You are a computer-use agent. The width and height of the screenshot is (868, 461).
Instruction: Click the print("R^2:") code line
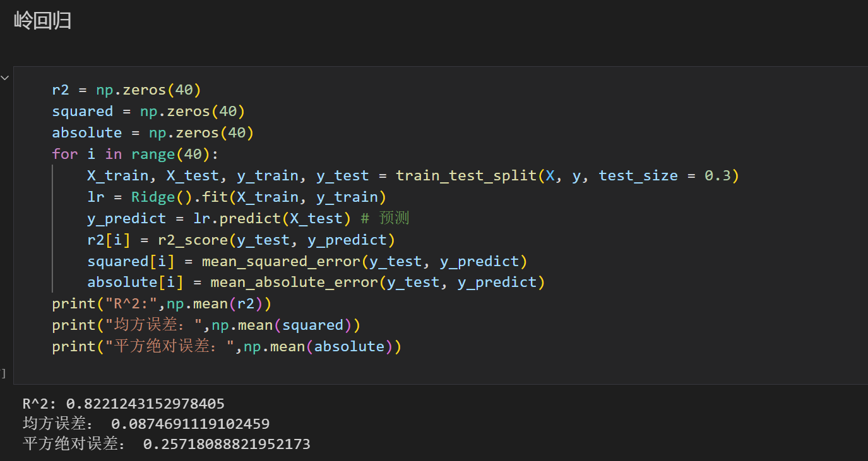pos(162,304)
